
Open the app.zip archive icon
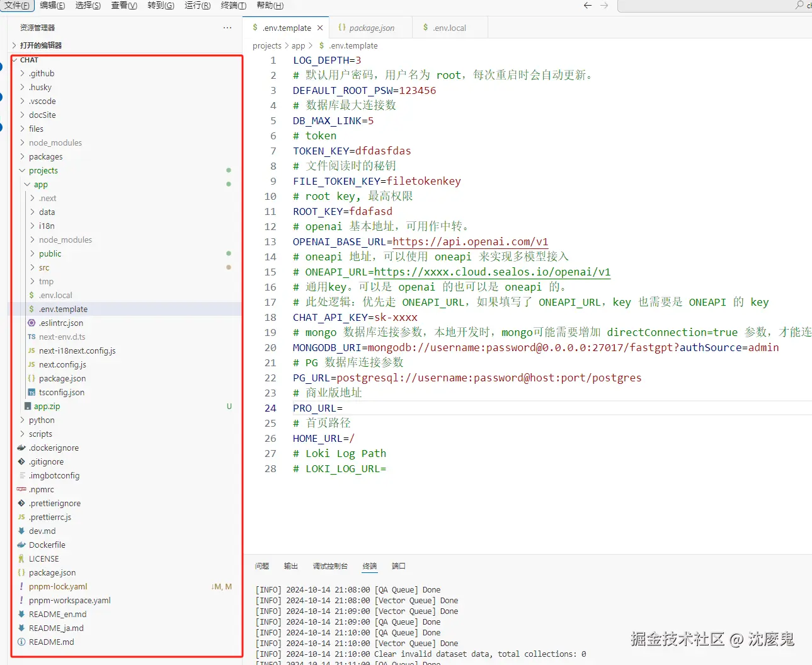click(x=28, y=406)
